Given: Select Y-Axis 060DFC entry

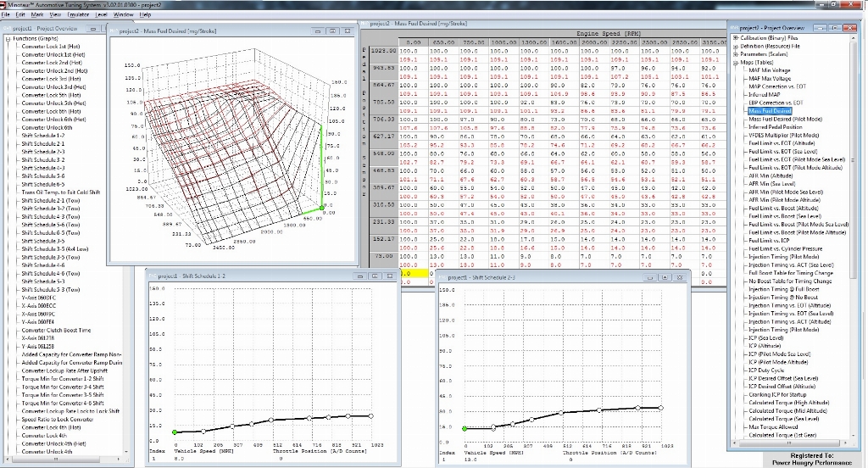Looking at the screenshot, I should (x=38, y=298).
